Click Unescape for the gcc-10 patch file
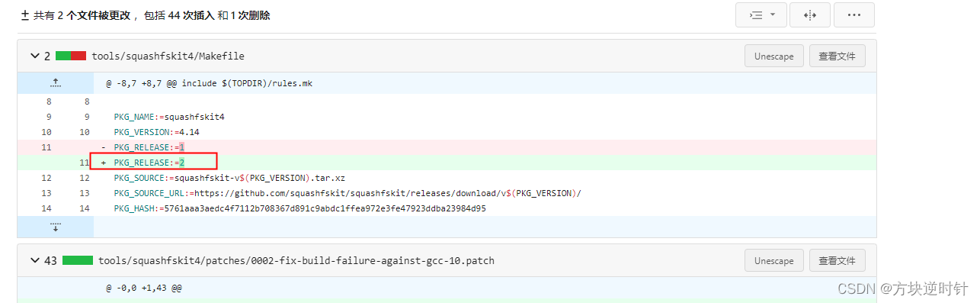980x303 pixels. tap(773, 260)
